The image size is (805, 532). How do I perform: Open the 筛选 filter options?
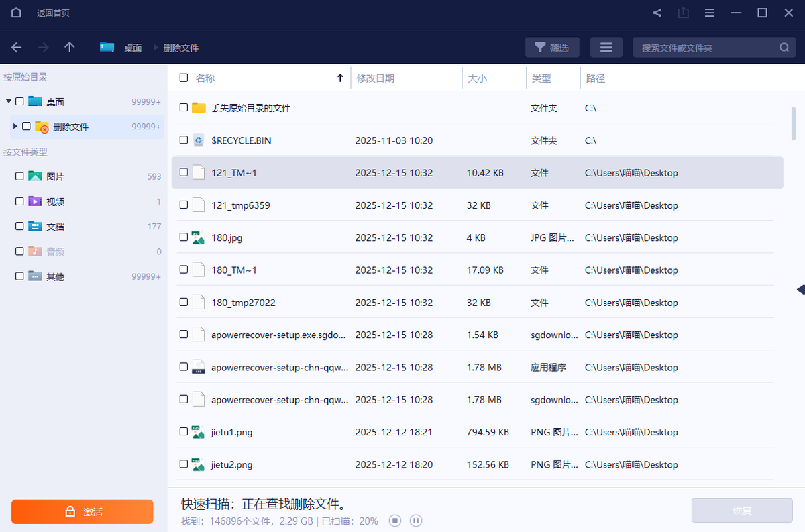(x=552, y=48)
